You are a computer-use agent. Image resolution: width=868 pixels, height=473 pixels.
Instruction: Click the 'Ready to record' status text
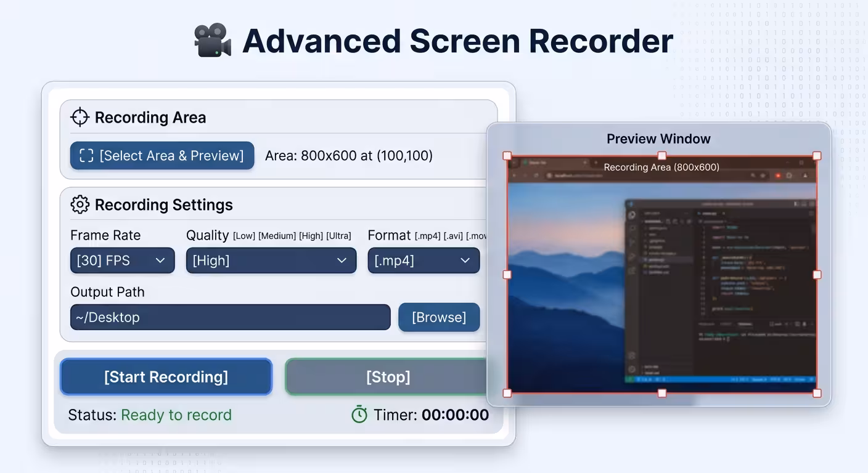click(176, 415)
